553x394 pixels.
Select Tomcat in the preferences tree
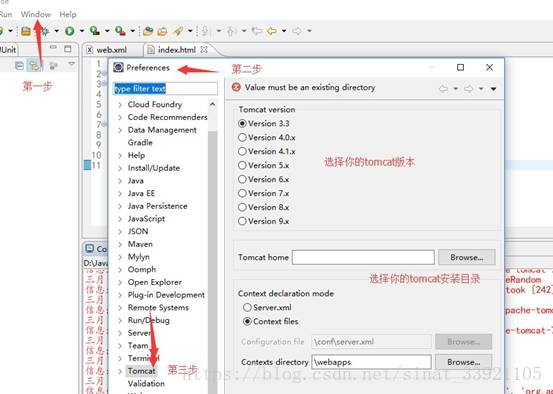tap(141, 371)
